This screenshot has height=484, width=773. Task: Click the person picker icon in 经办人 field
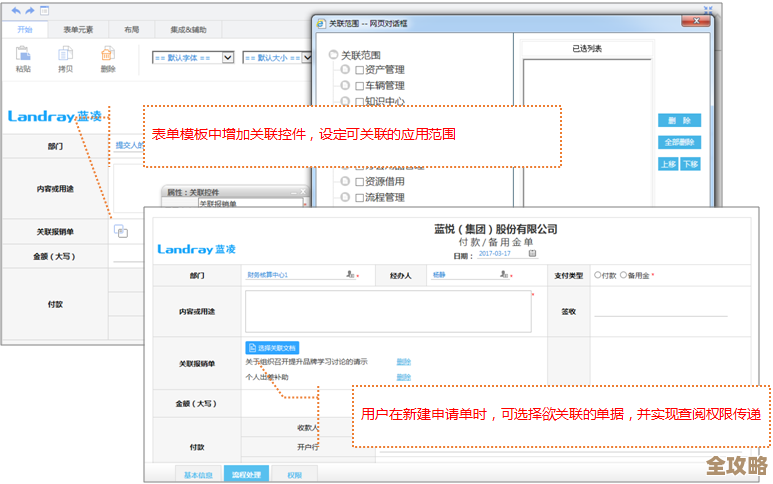click(x=504, y=274)
